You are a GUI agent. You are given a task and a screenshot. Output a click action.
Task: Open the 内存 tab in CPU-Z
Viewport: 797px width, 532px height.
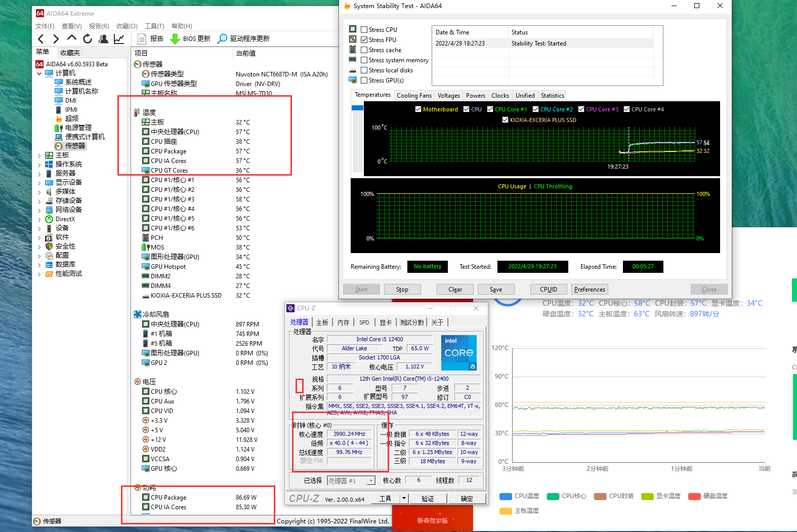[x=344, y=322]
